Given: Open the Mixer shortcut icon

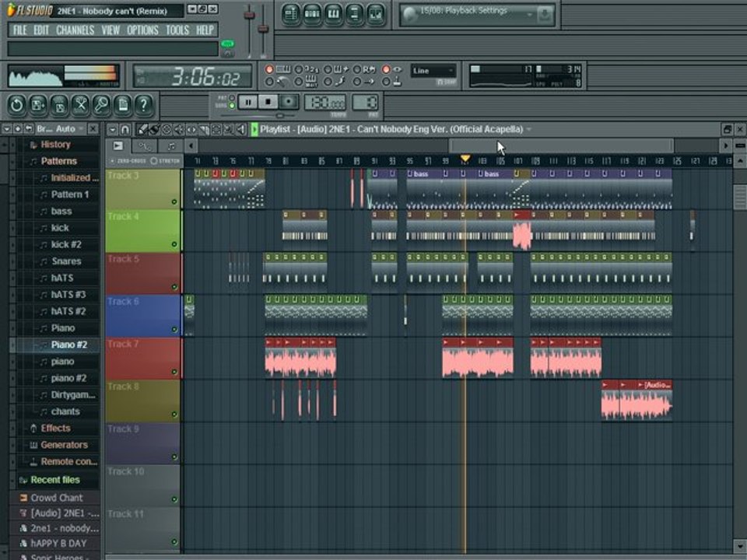Looking at the screenshot, I should tap(375, 15).
